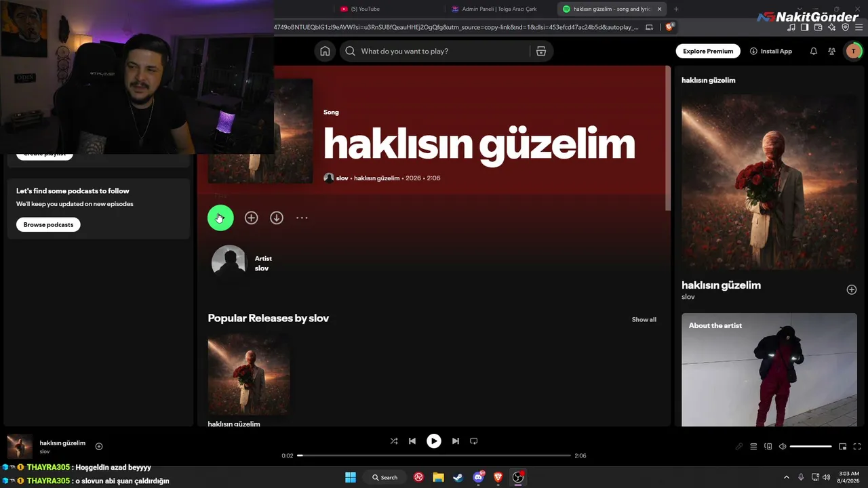Open Steam from the taskbar
868x488 pixels.
[x=458, y=477]
